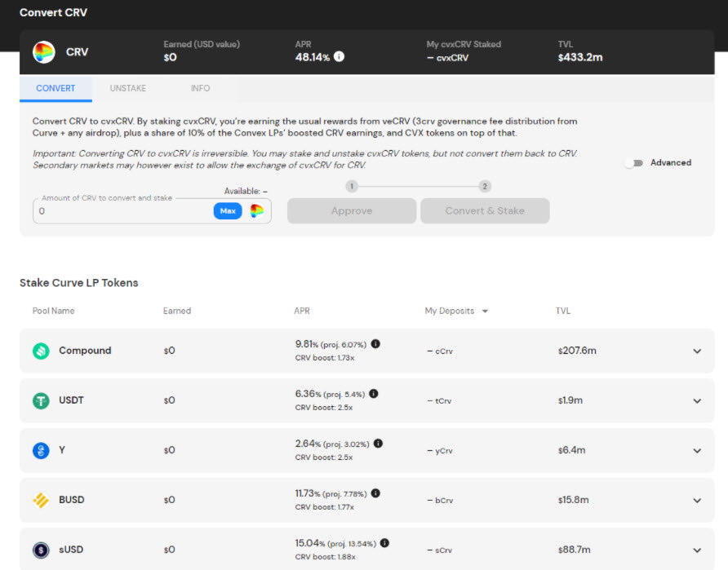Click the Pool Name column header
Viewport: 728px width, 570px height.
click(53, 311)
